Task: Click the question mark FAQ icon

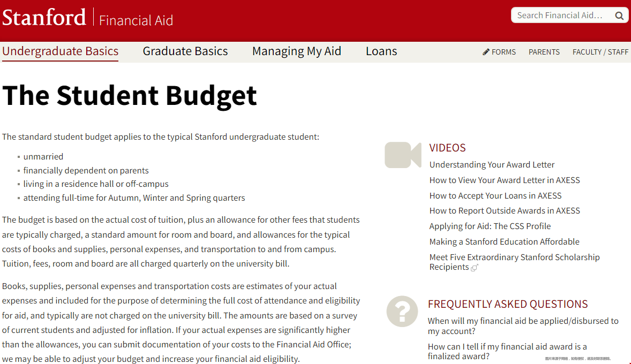Action: 402,311
